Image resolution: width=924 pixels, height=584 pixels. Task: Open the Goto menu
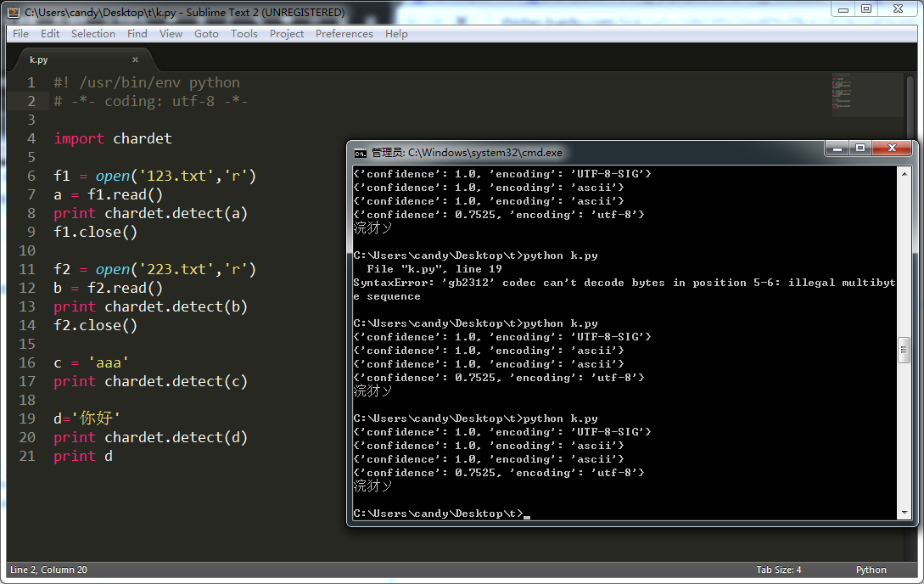point(206,34)
